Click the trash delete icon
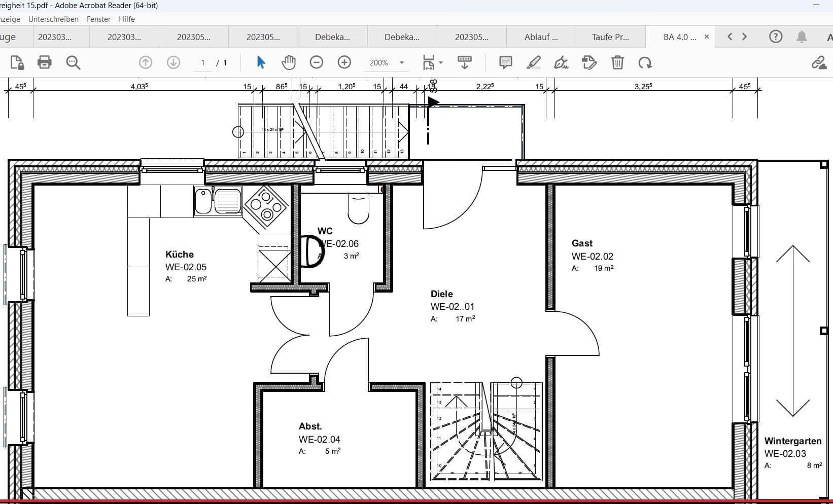Screen dimensions: 833x504 coord(617,62)
